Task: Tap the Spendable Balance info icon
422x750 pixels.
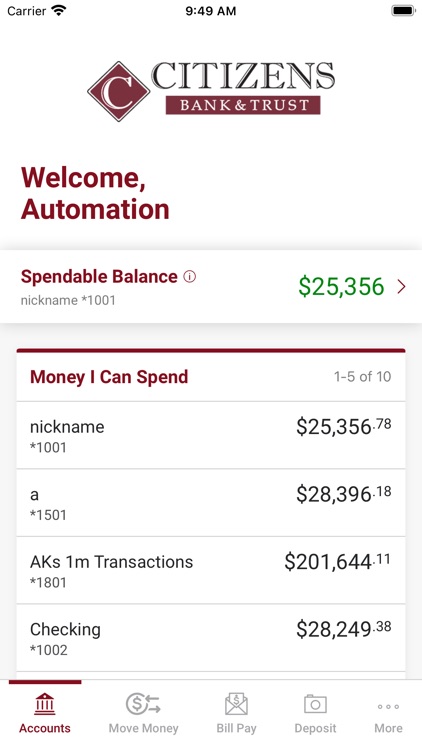Action: pos(190,276)
